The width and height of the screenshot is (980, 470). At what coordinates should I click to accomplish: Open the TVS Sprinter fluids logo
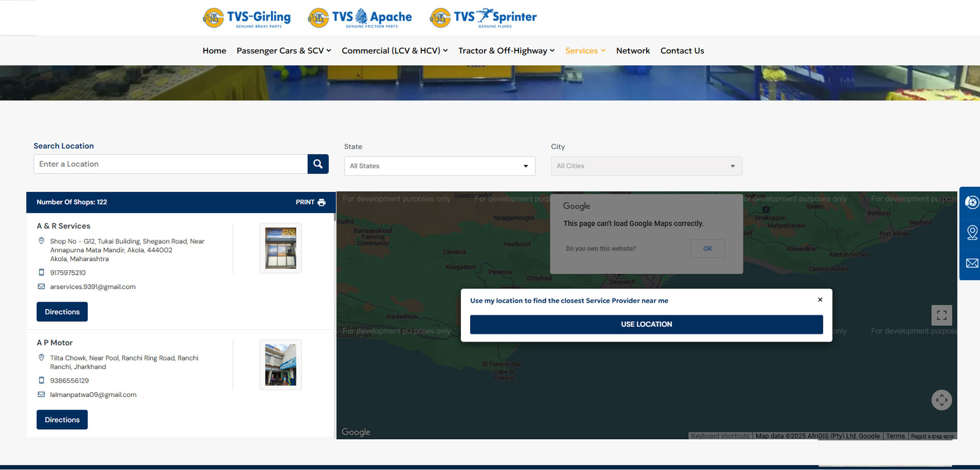(484, 18)
